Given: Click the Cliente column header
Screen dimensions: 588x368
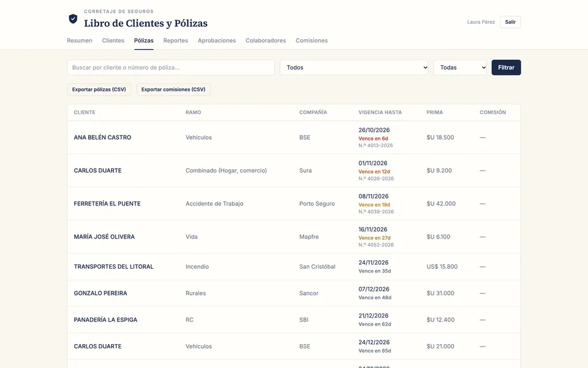Looking at the screenshot, I should [x=85, y=112].
